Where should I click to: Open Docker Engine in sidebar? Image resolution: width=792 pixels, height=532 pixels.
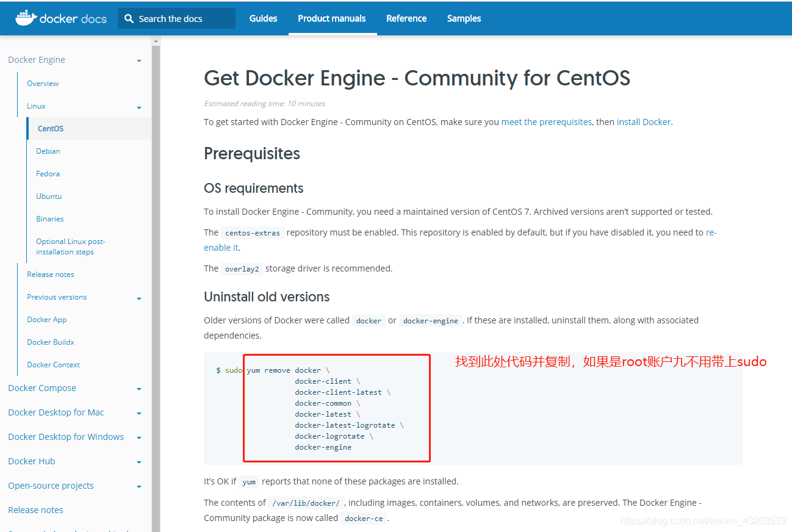point(37,60)
